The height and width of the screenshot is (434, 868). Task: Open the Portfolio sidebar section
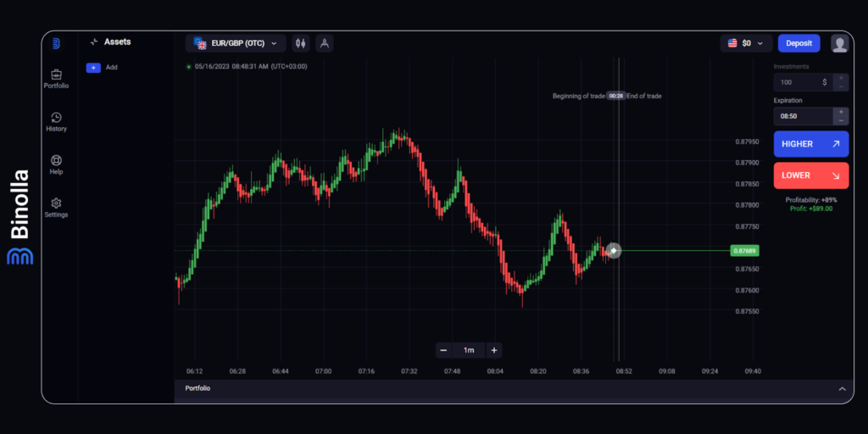click(56, 79)
